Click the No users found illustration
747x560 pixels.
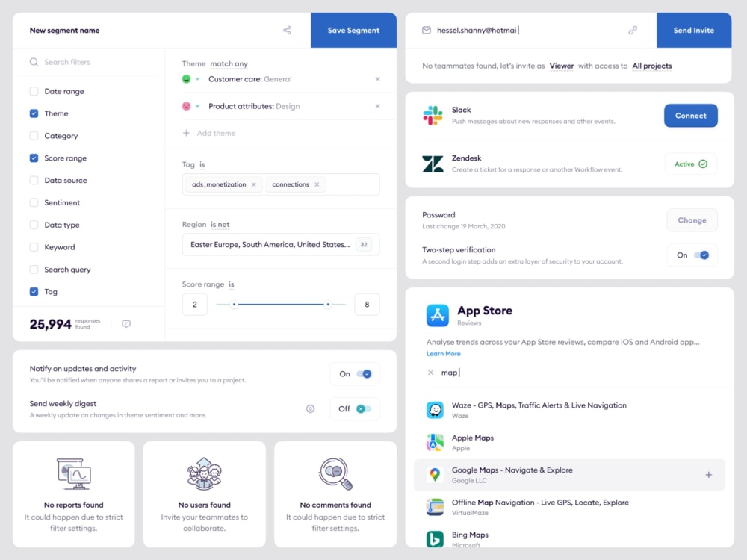click(x=205, y=474)
